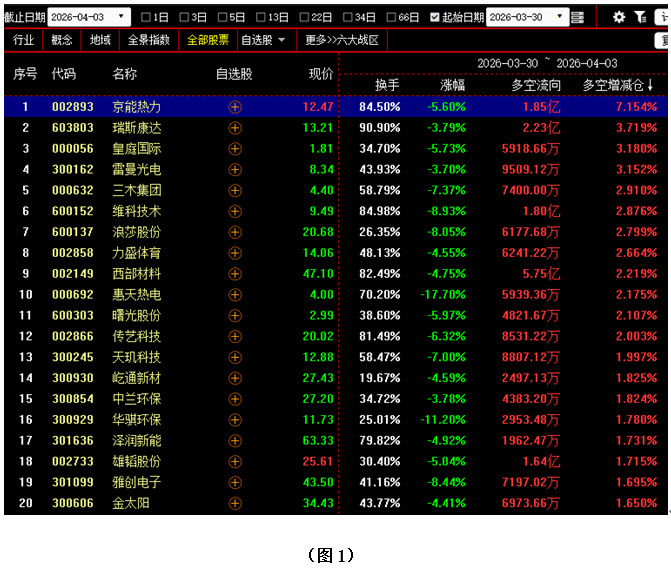
Task: Click the calendar list icon beside start date
Action: coord(578,17)
